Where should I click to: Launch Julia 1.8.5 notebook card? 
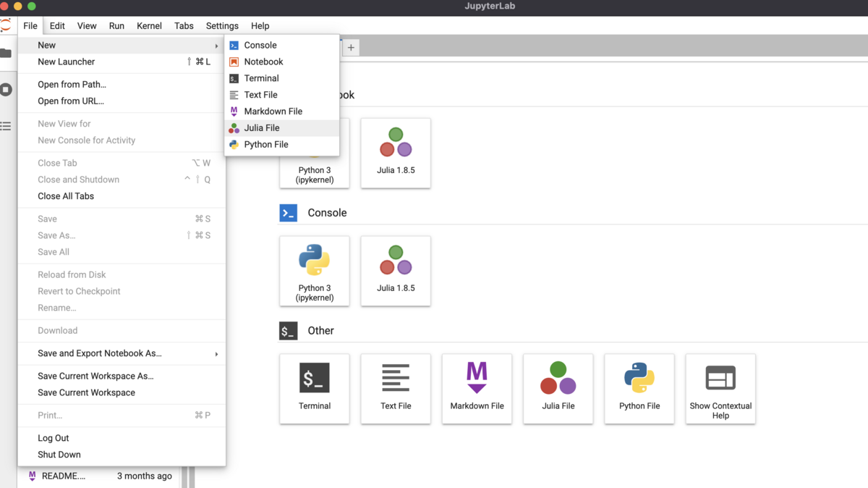click(396, 153)
